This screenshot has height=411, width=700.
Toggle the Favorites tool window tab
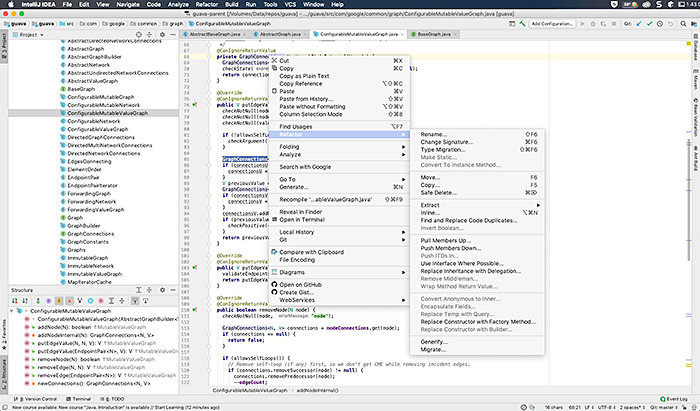click(4, 337)
